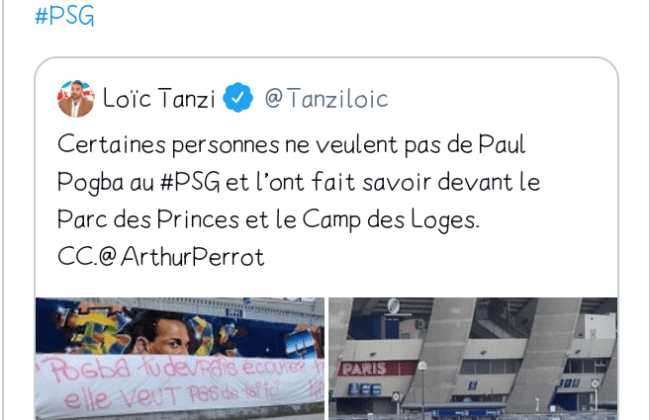Viewport: 650px width, 420px height.
Task: View the Pogba banner photo
Action: [180, 359]
